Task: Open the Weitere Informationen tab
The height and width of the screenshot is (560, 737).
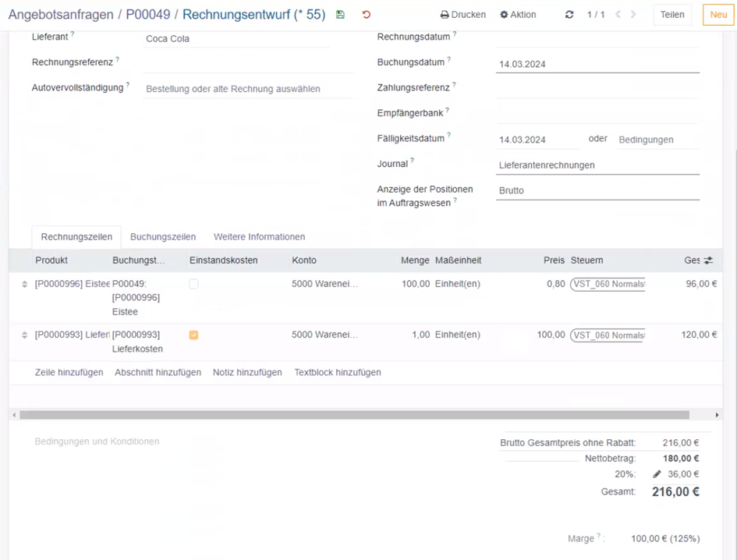Action: 259,237
